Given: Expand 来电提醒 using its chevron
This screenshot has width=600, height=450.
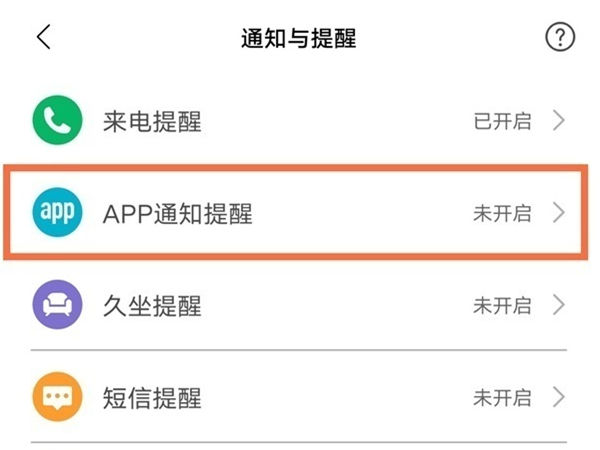Looking at the screenshot, I should [559, 122].
